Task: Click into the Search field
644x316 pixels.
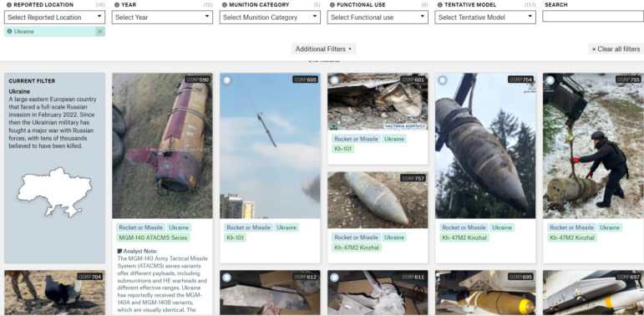Action: (x=593, y=16)
